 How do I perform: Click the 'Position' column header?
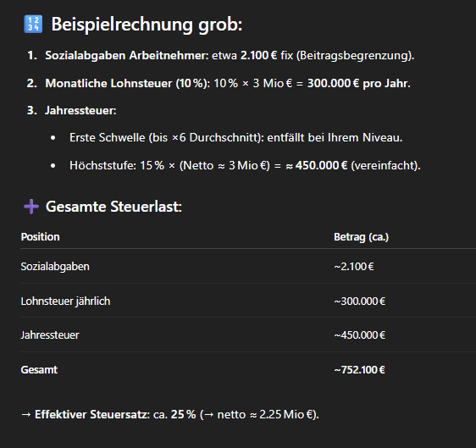[x=40, y=237]
